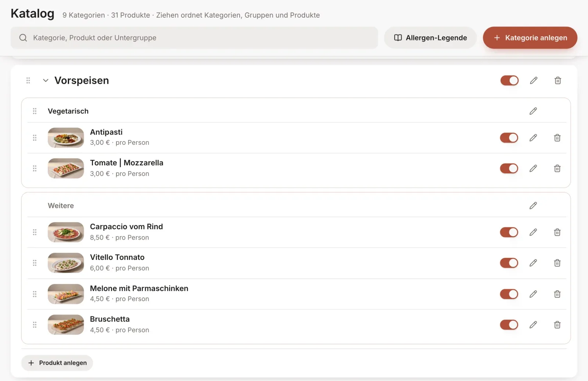Edit Bruschetta with the pencil icon
The height and width of the screenshot is (381, 588).
pyautogui.click(x=533, y=325)
